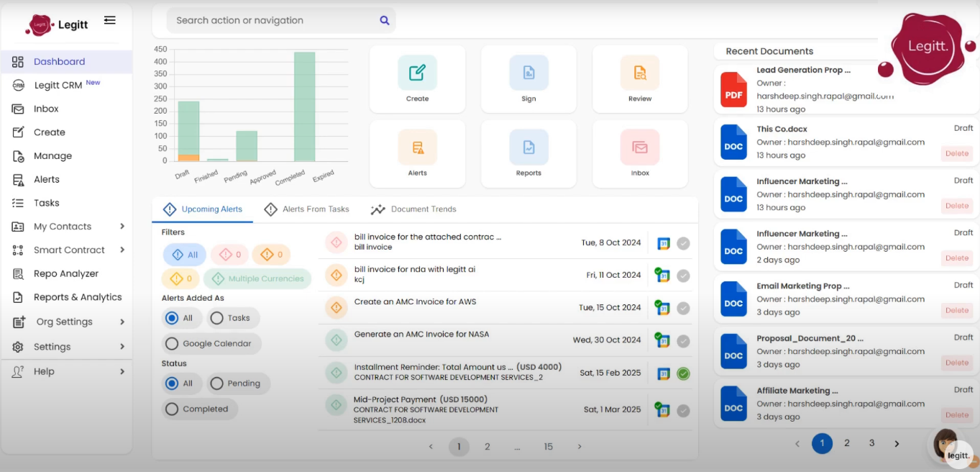Click Google Calendar icon for 8 Oct 2024 alert

664,243
